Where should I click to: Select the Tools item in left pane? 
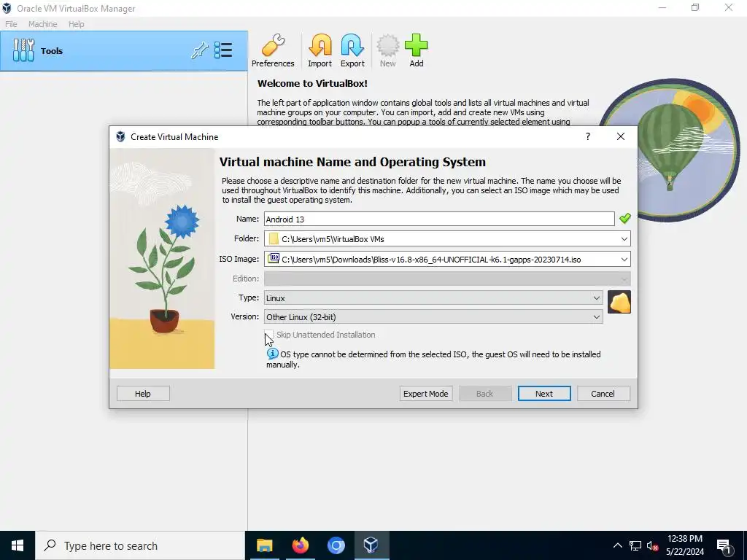124,51
